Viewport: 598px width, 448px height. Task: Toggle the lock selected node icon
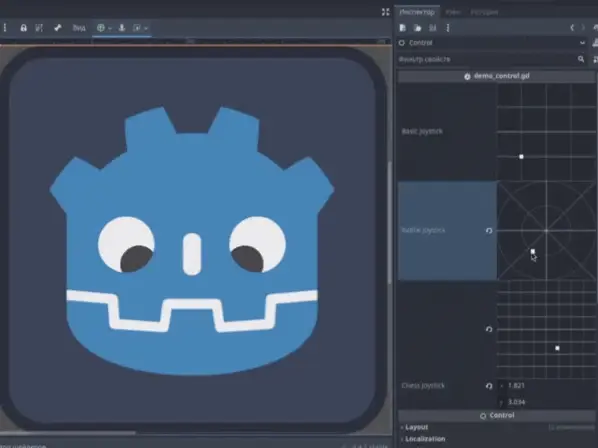[23, 28]
